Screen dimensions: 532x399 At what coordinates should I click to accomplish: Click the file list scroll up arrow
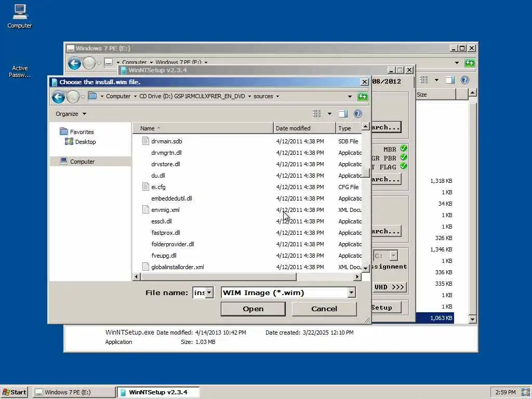click(x=365, y=127)
